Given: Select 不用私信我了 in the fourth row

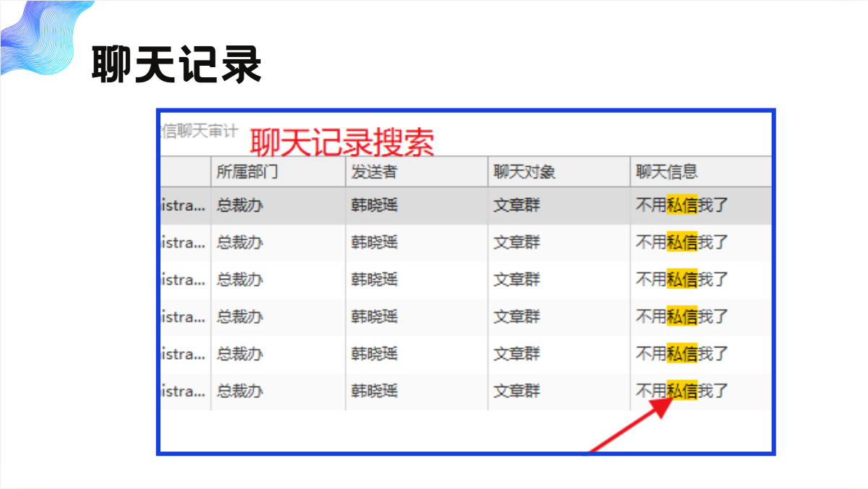Looking at the screenshot, I should coord(682,316).
